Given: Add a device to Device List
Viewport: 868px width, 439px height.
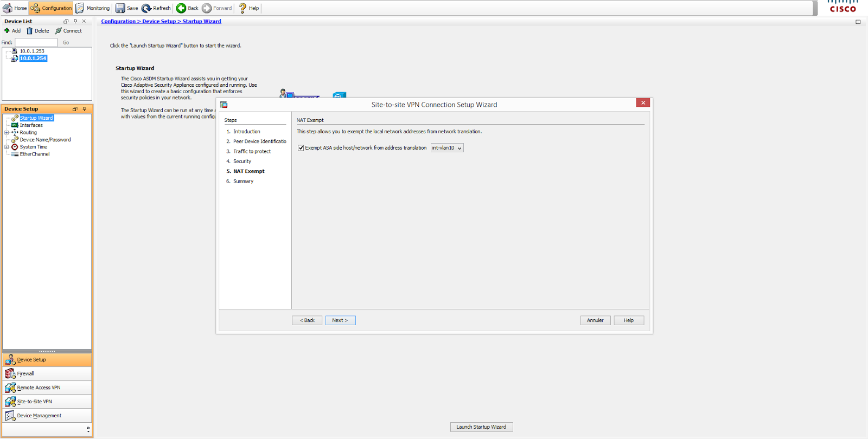Looking at the screenshot, I should (12, 31).
